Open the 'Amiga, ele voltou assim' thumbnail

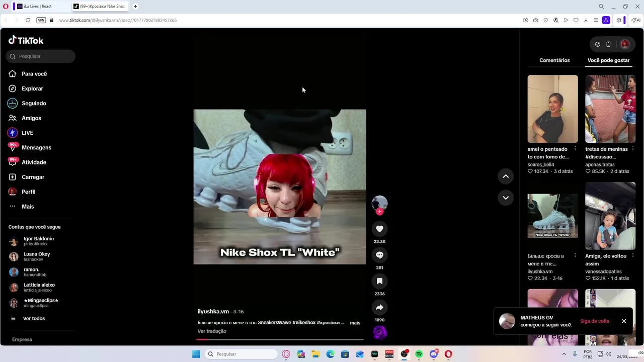pyautogui.click(x=610, y=216)
